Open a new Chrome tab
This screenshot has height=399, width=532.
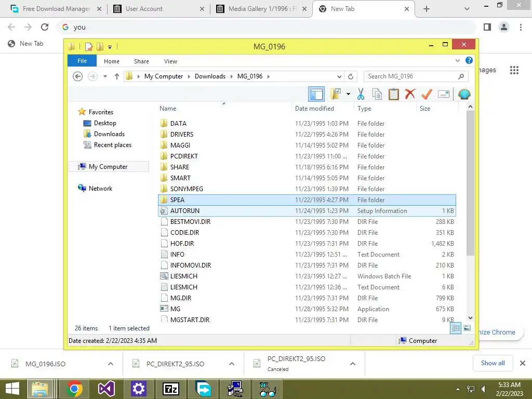[x=427, y=9]
